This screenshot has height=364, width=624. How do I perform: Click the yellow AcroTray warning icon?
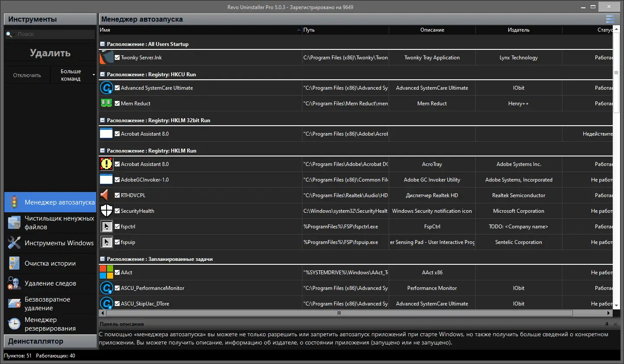coord(106,164)
